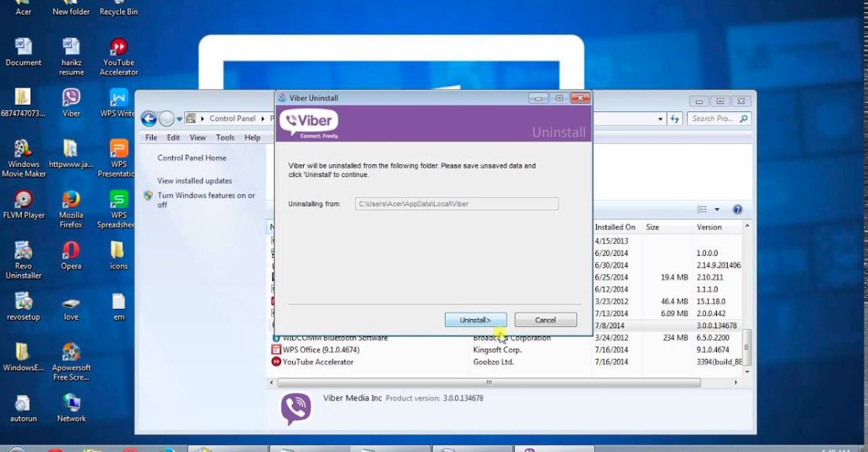868x452 pixels.
Task: Cancel the Viber Uninstall dialog
Action: 545,320
